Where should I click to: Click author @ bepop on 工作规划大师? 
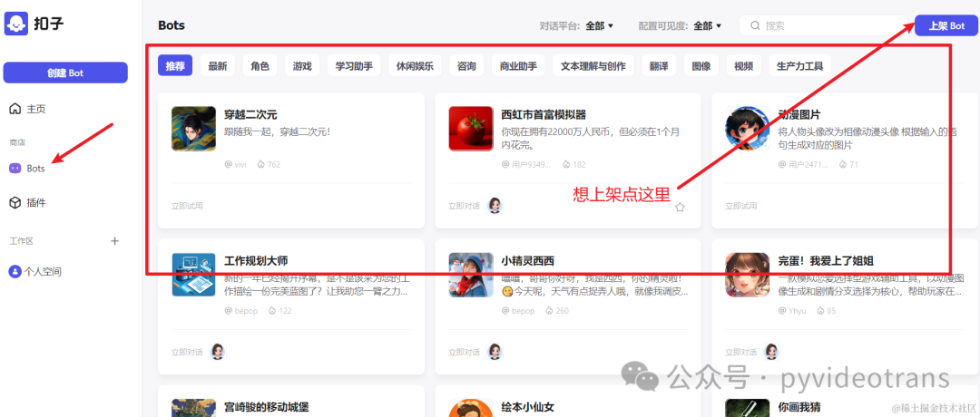[241, 310]
